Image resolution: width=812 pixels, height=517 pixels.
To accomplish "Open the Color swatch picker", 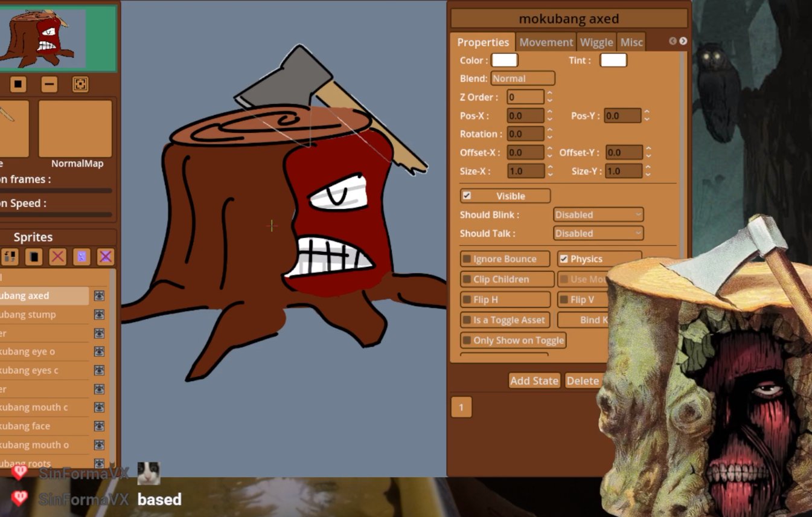I will tap(505, 60).
